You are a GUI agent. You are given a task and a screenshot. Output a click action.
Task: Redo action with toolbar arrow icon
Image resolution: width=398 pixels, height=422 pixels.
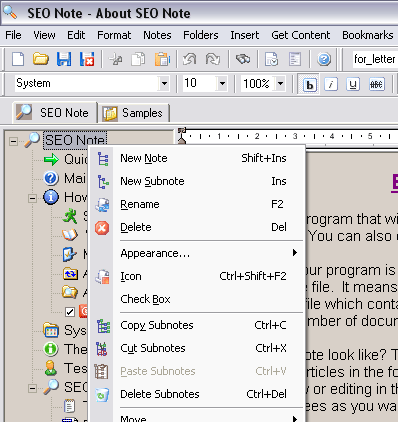pos(213,59)
